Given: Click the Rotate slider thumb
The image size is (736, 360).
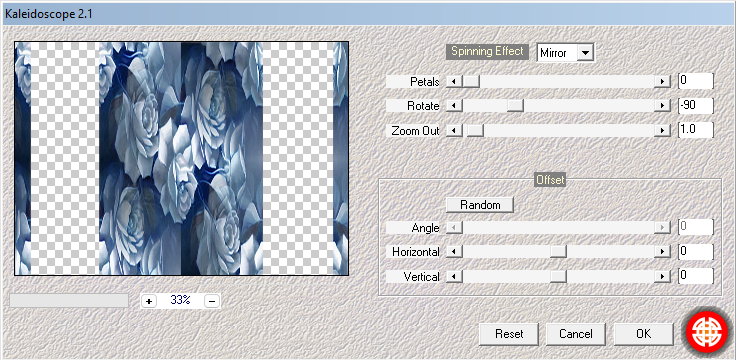Looking at the screenshot, I should [515, 106].
